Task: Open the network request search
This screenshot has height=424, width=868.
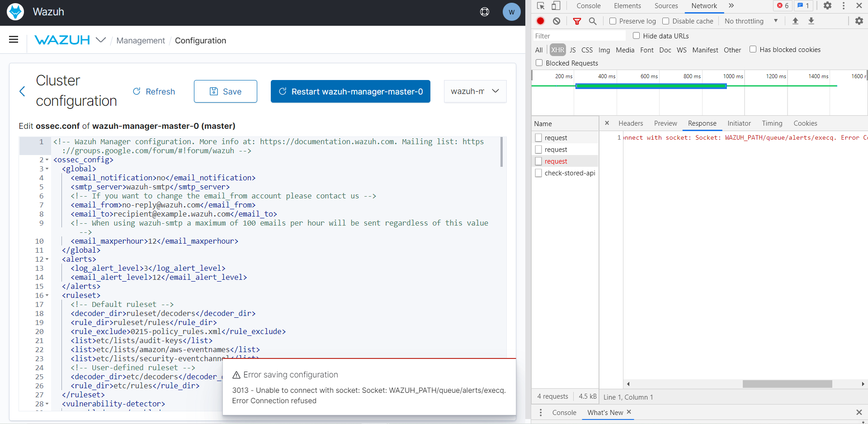Action: pos(593,21)
